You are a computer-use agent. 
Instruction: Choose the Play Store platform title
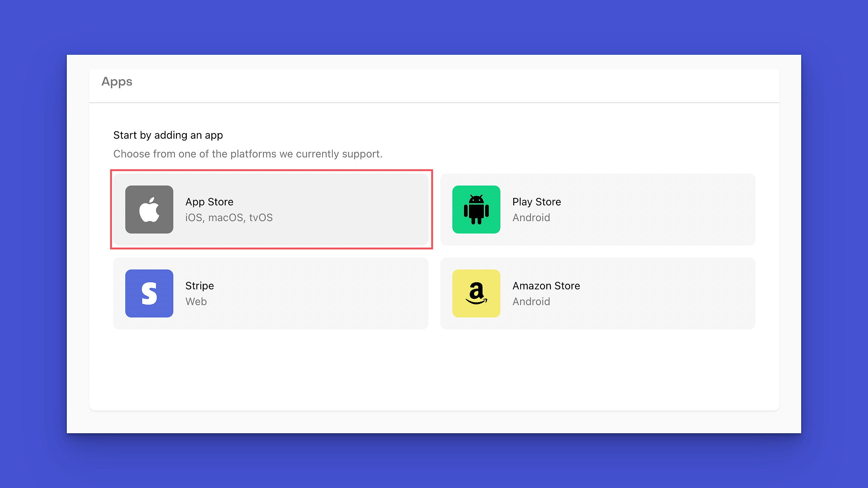click(x=537, y=202)
